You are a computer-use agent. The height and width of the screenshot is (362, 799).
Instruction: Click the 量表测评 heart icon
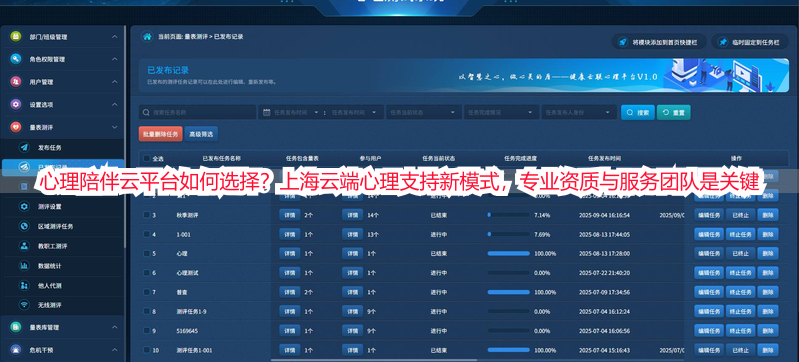tap(16, 127)
